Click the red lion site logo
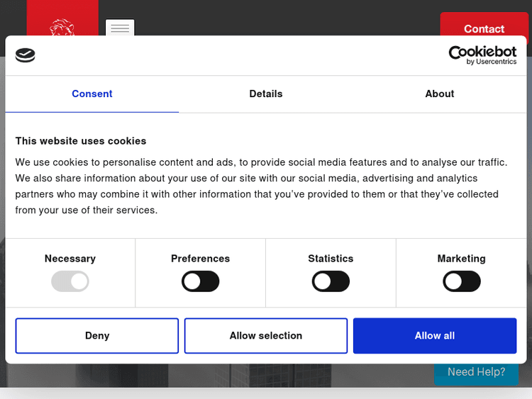Screen dimensions: 532x399 (62, 27)
